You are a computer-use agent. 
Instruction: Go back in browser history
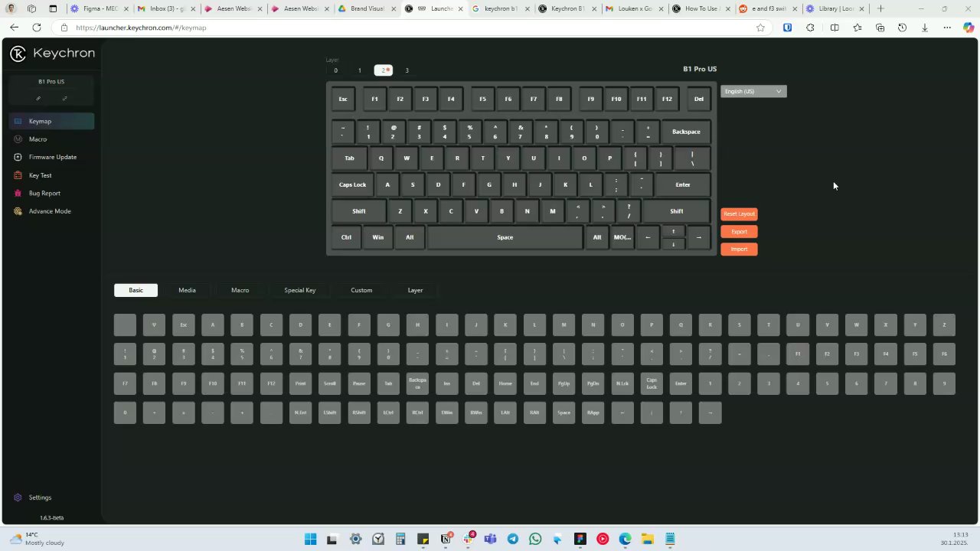(x=14, y=28)
